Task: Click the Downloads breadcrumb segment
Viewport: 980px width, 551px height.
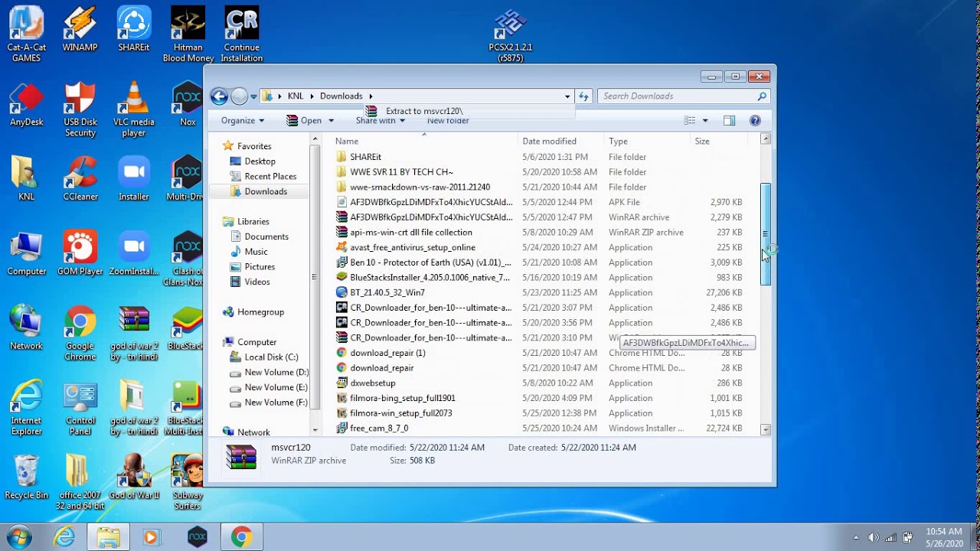Action: pyautogui.click(x=341, y=96)
